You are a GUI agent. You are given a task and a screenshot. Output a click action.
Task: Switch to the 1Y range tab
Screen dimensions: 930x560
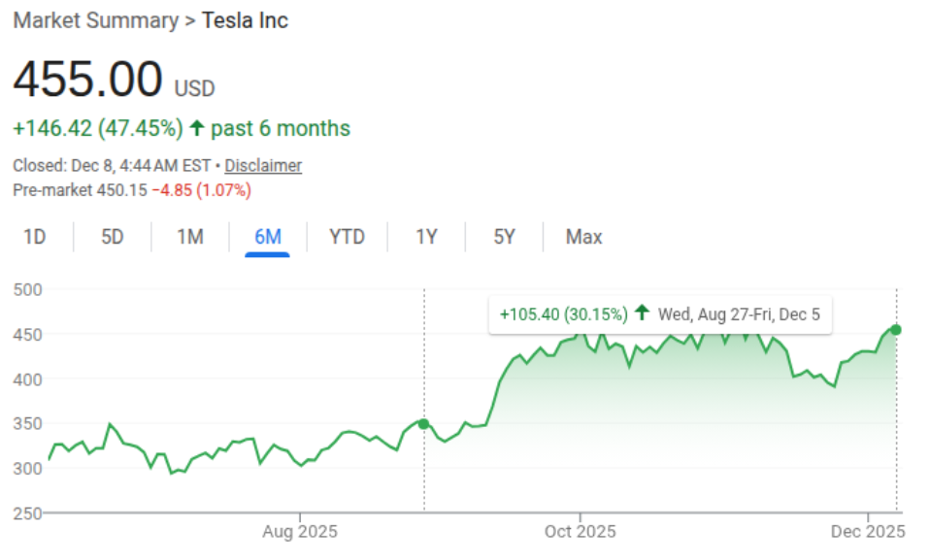pyautogui.click(x=426, y=237)
